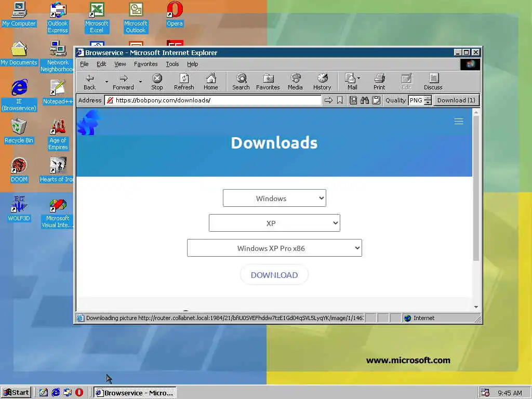Click the address bar URL field

(213, 100)
